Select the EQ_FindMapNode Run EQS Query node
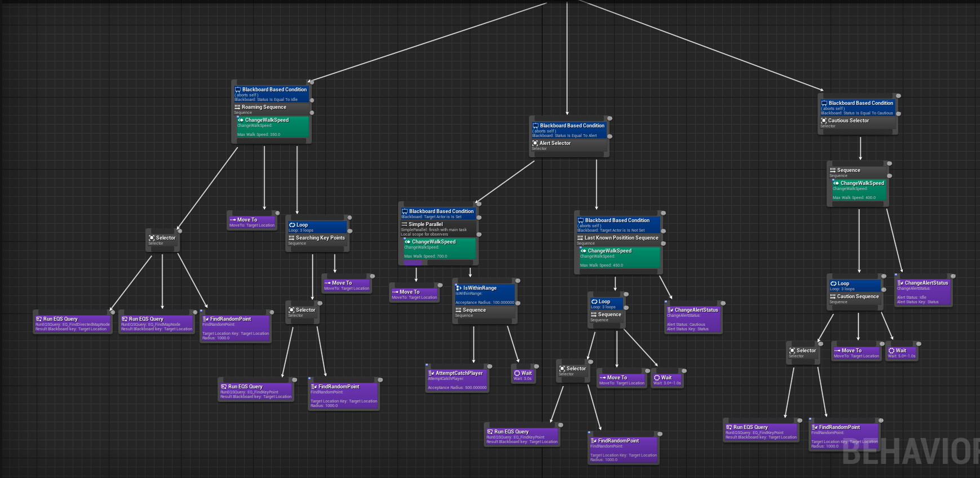980x478 pixels. point(157,323)
